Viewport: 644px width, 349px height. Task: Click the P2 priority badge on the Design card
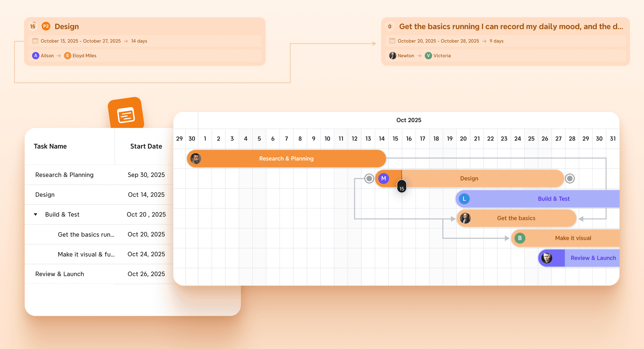pos(46,26)
